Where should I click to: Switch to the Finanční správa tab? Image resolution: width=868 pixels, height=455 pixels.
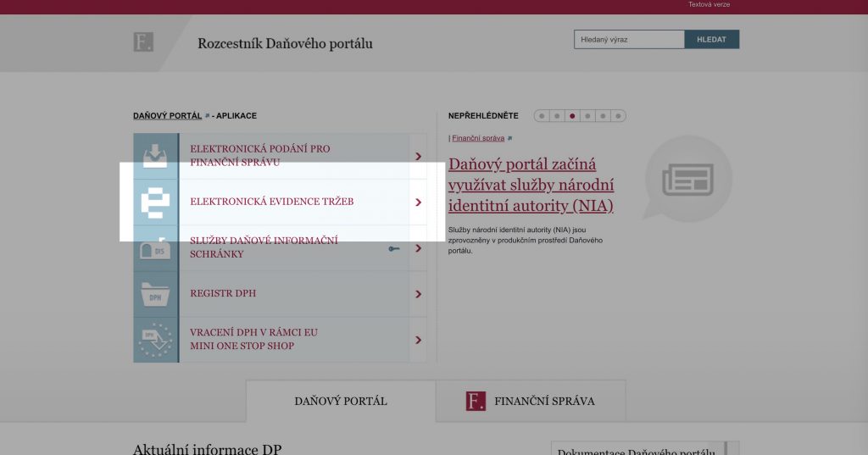pyautogui.click(x=531, y=401)
